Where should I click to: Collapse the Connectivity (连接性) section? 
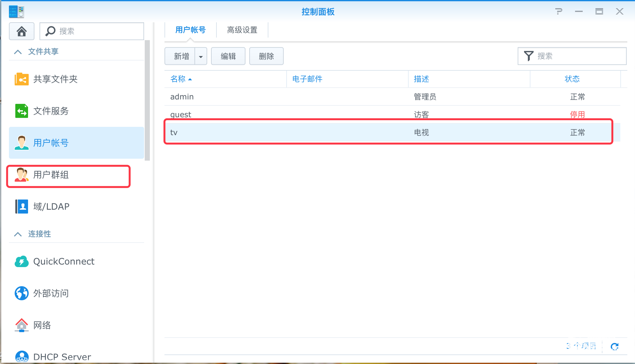point(18,234)
